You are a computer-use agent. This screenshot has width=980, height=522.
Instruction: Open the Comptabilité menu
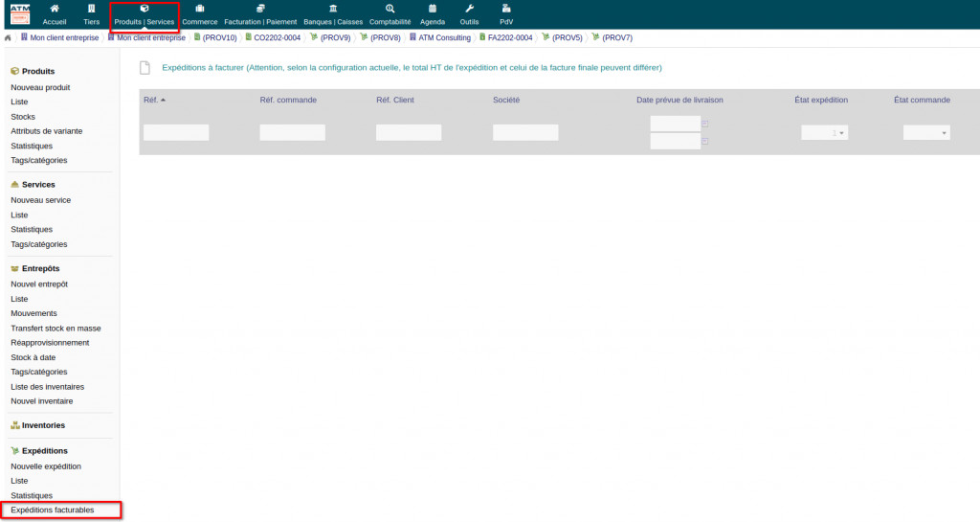(390, 14)
